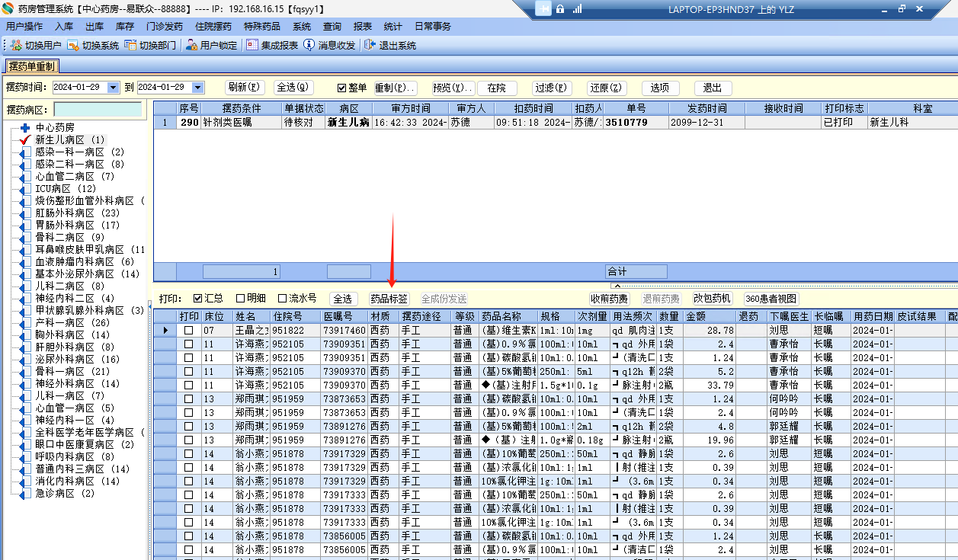
Task: Open the 用户操作 menu
Action: click(x=24, y=27)
